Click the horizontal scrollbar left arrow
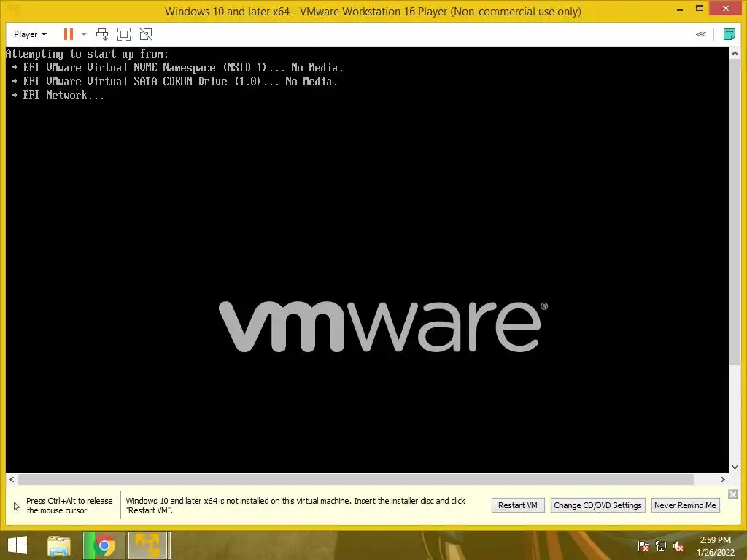The image size is (747, 560). [12, 480]
